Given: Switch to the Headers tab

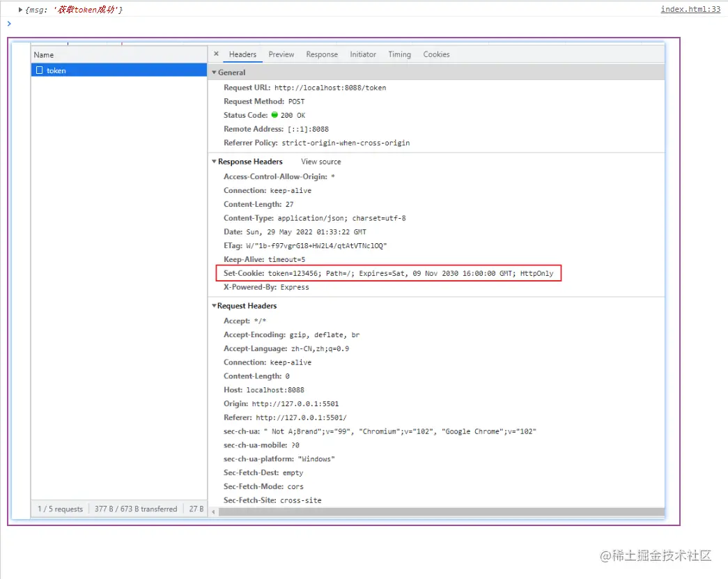Looking at the screenshot, I should click(x=242, y=54).
